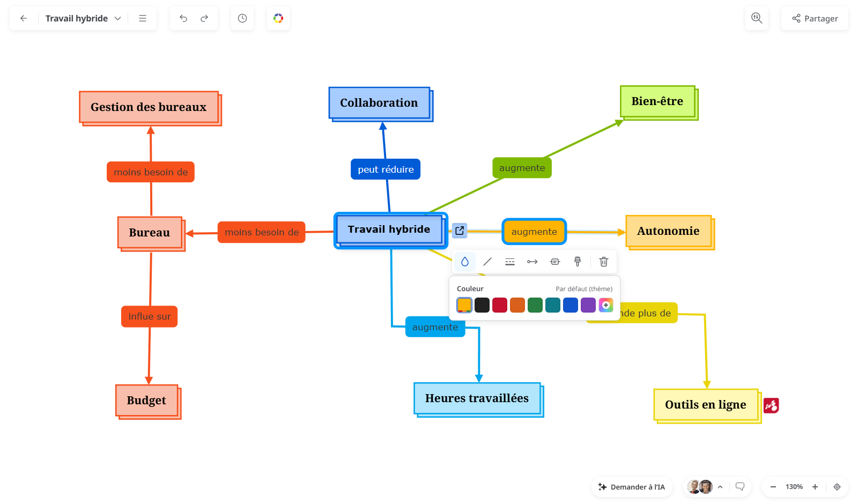Choose the red color swatch
The height and width of the screenshot is (504, 858).
[500, 305]
